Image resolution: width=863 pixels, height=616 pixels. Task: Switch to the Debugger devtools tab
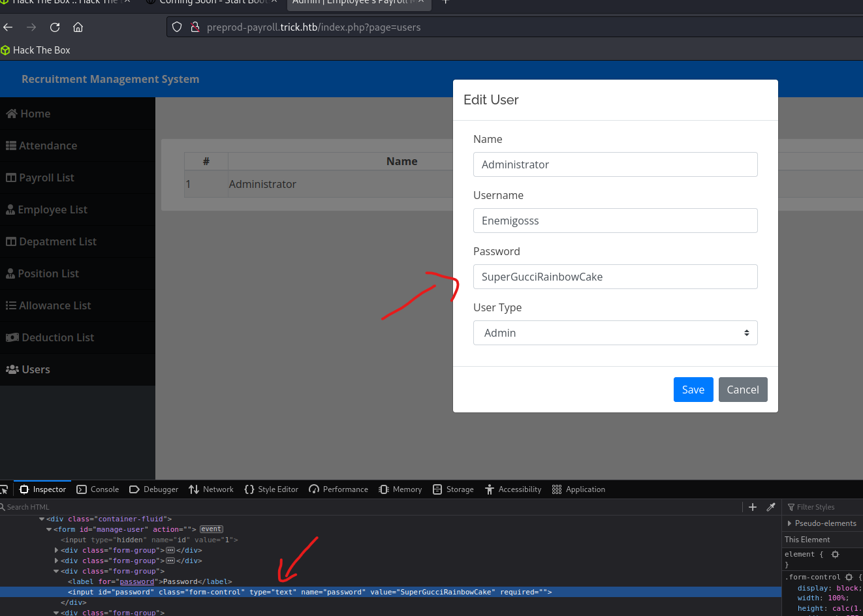(153, 489)
